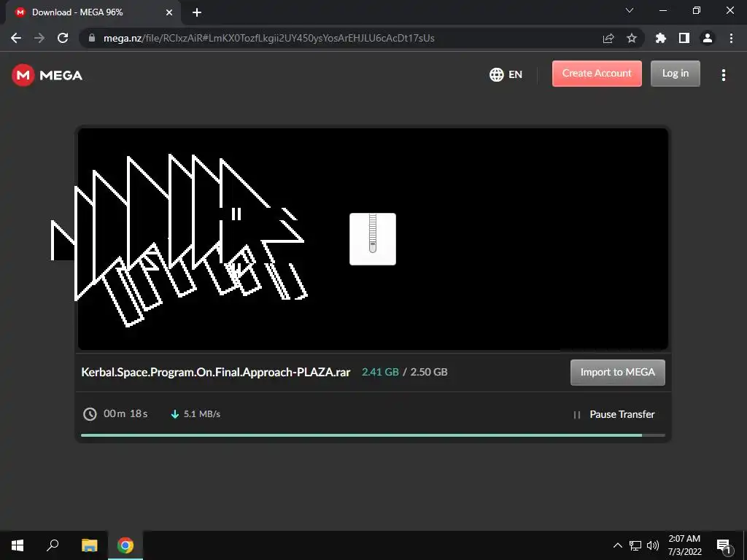
Task: Click Import to MEGA button
Action: (x=617, y=372)
